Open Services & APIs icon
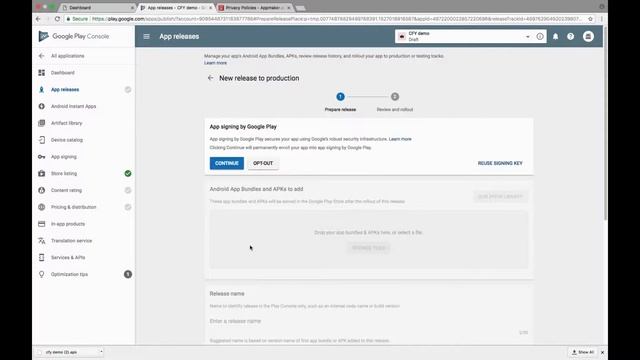Image resolution: width=640 pixels, height=360 pixels. click(42, 258)
